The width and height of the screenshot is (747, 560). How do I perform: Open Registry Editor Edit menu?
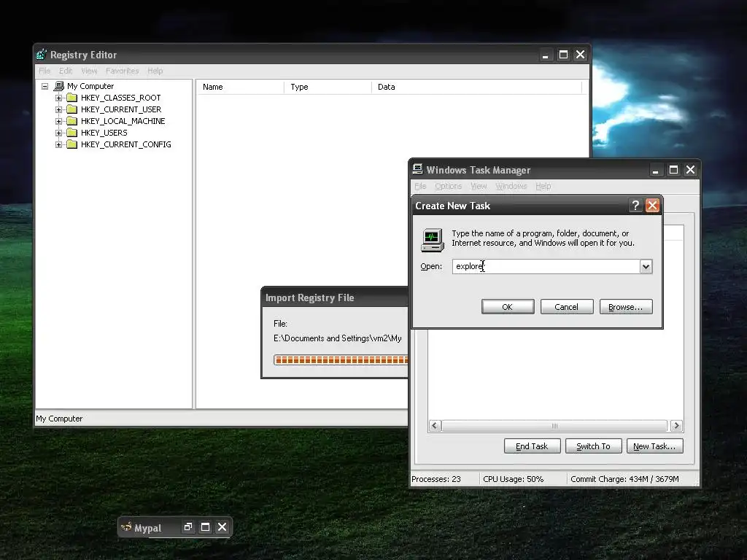tap(66, 71)
